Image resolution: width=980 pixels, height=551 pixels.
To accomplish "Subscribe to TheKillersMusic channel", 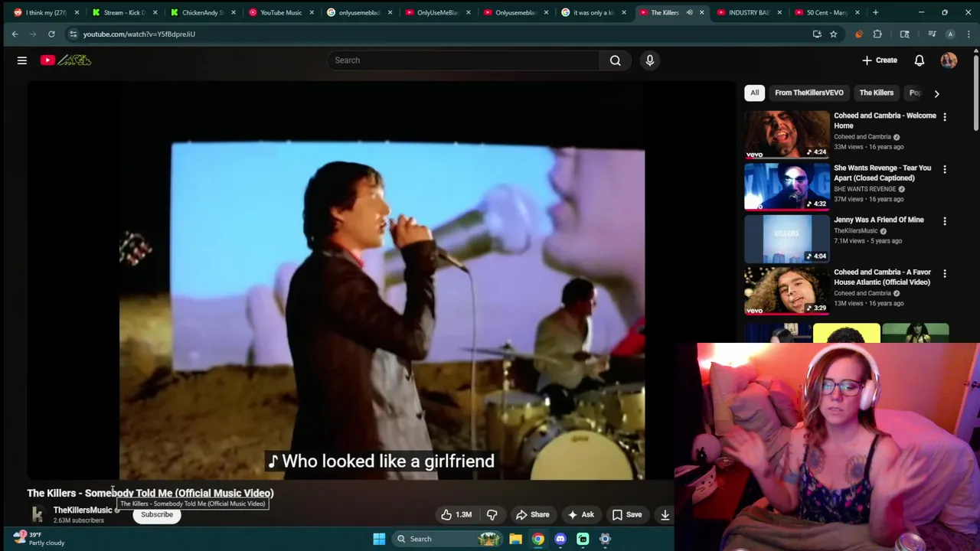I will point(157,514).
